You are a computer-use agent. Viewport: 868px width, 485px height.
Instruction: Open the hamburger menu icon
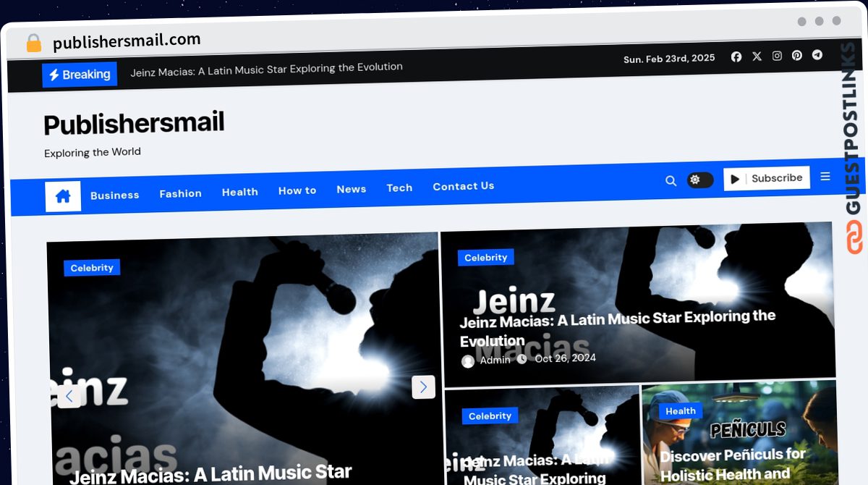tap(825, 177)
